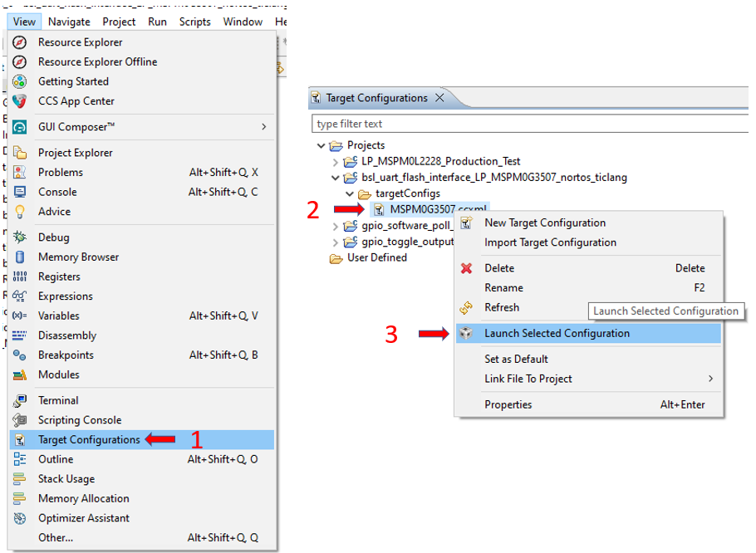Click the Registers icon in View menu
The width and height of the screenshot is (756, 553).
[20, 276]
